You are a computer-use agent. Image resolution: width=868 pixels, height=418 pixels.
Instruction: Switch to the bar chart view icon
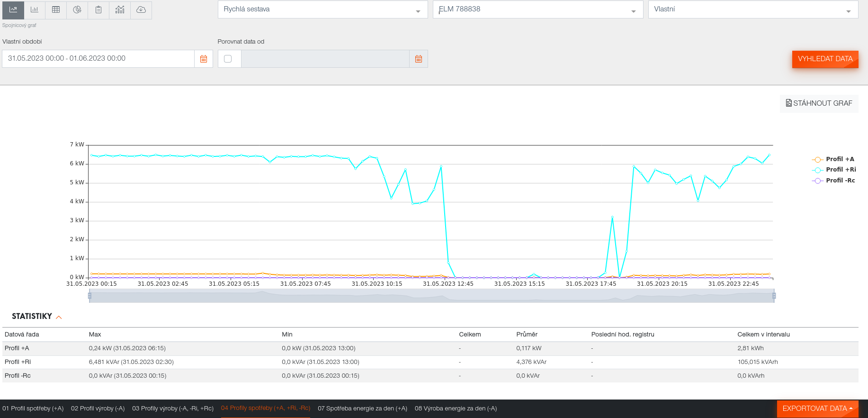coord(35,9)
